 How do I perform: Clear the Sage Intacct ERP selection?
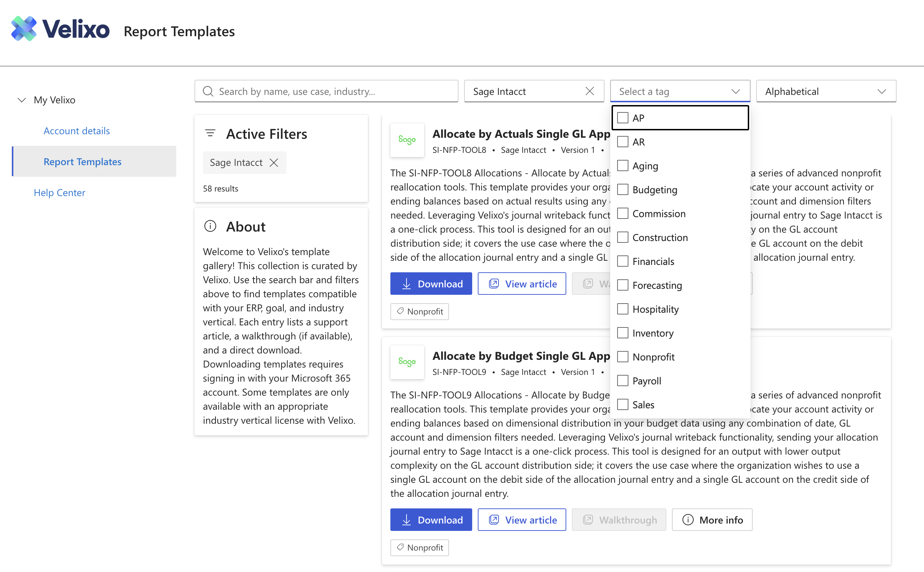589,91
